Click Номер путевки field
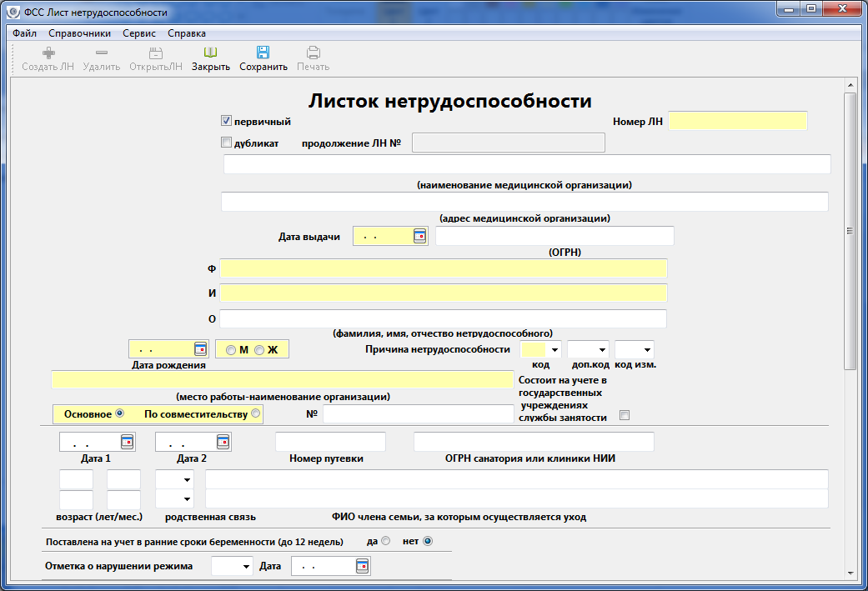Image resolution: width=868 pixels, height=591 pixels. pyautogui.click(x=330, y=442)
